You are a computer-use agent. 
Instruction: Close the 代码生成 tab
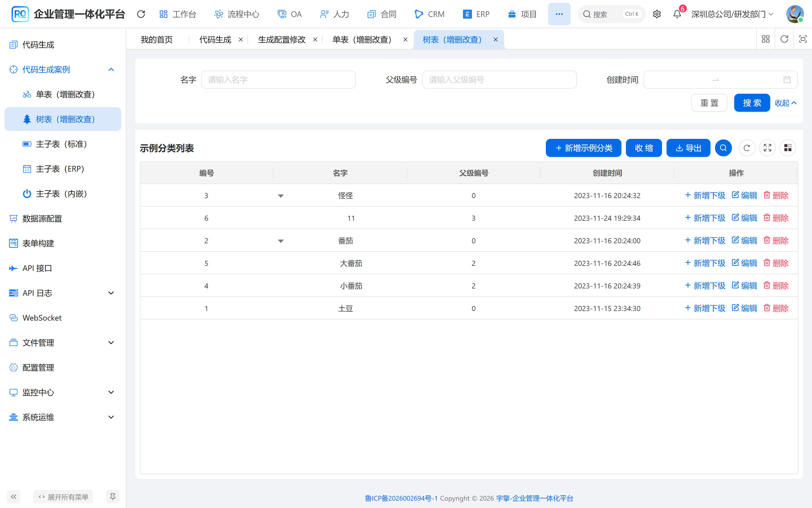coord(240,40)
